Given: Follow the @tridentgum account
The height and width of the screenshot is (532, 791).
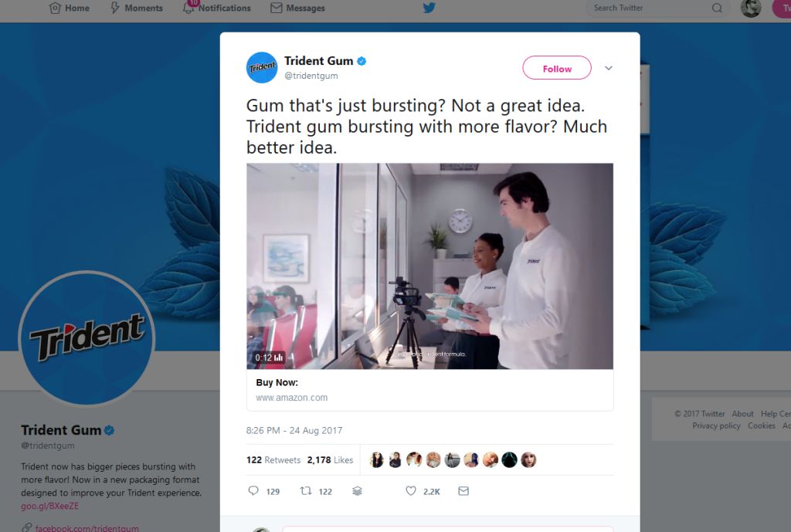Looking at the screenshot, I should tap(556, 68).
